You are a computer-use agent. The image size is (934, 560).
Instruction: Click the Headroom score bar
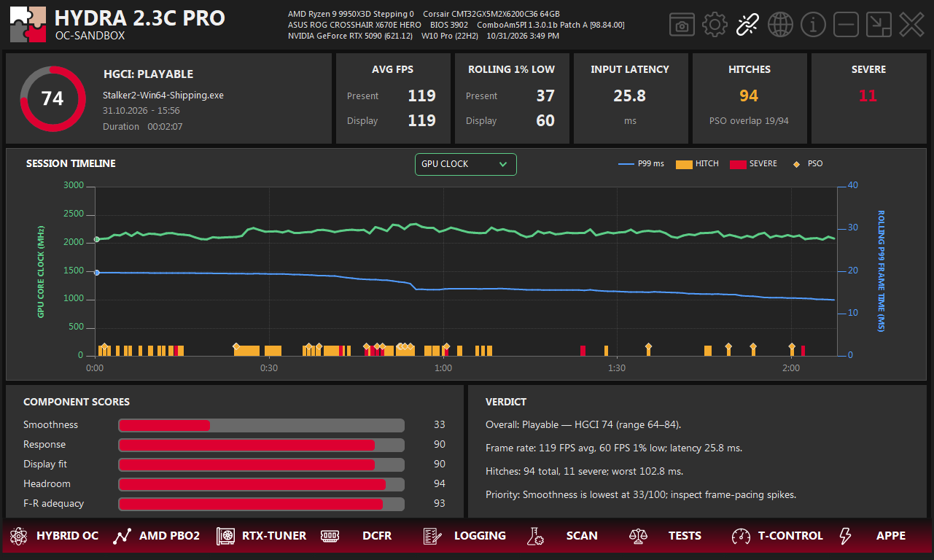(x=261, y=484)
